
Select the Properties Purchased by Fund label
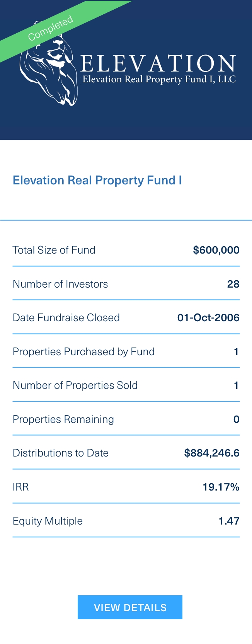point(83,352)
